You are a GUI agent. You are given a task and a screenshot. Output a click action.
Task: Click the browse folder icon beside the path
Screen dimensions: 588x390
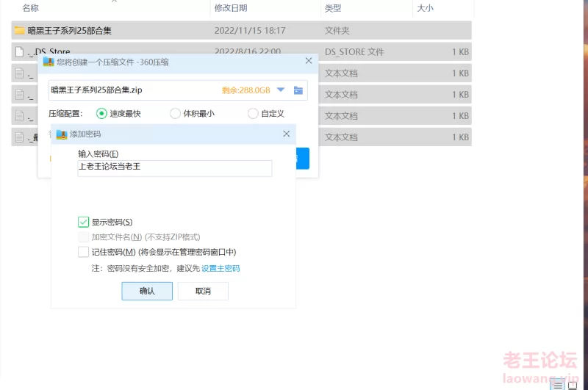pos(298,90)
